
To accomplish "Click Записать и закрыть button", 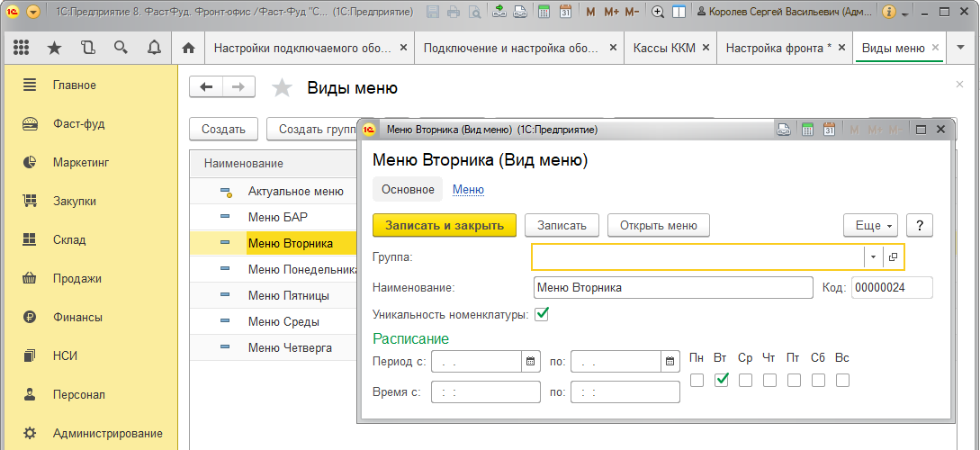I will 445,226.
